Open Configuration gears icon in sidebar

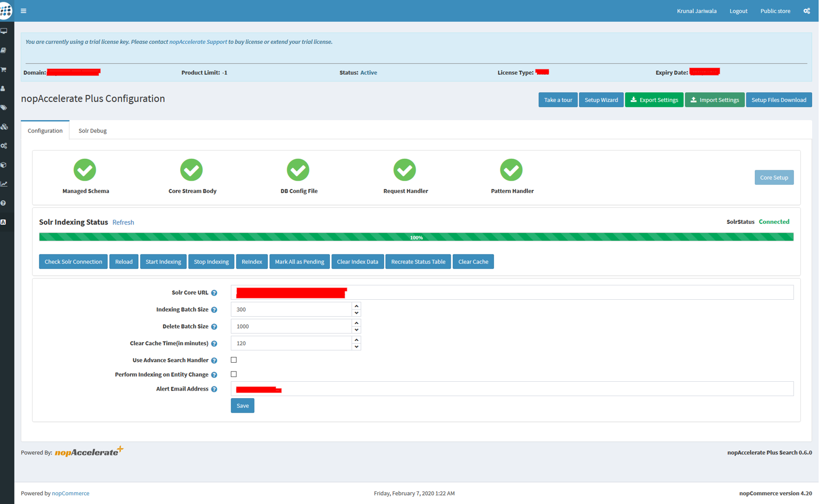click(4, 146)
